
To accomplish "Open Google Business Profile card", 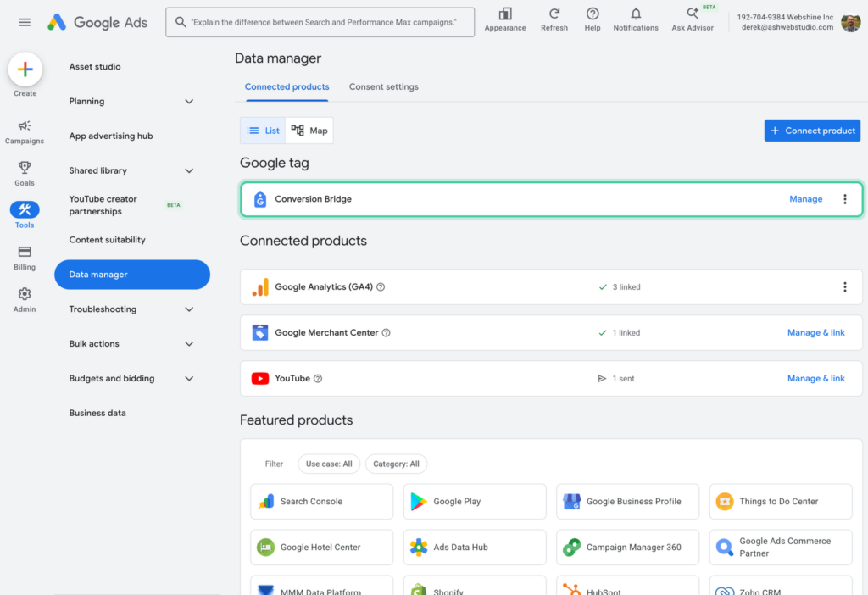I will click(x=628, y=502).
